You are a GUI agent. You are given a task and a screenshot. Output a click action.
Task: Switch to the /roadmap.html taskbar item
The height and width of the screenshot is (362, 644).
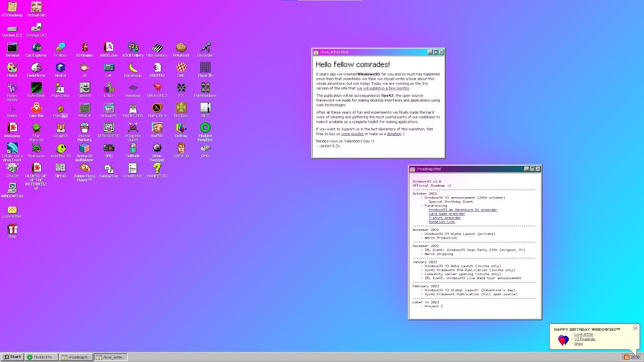pyautogui.click(x=75, y=357)
